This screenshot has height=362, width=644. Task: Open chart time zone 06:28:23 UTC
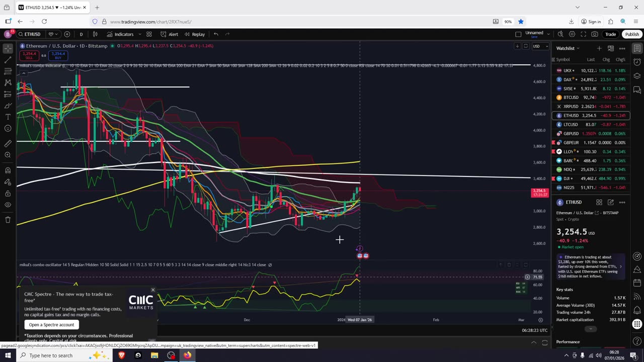click(x=534, y=330)
